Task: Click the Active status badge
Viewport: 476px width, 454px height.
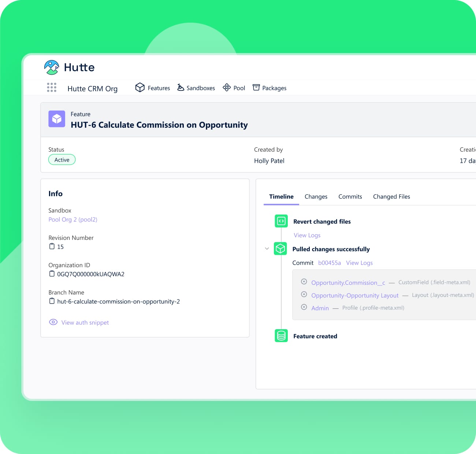Action: [62, 160]
